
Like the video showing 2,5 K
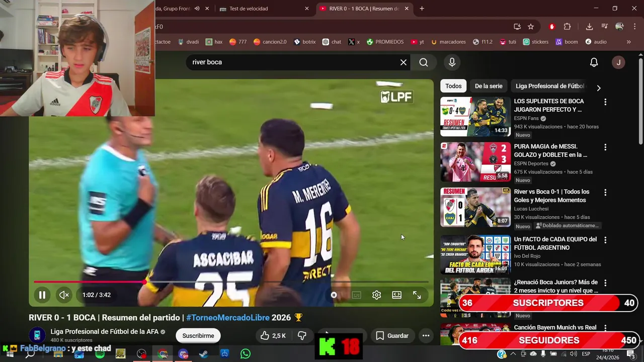click(273, 336)
